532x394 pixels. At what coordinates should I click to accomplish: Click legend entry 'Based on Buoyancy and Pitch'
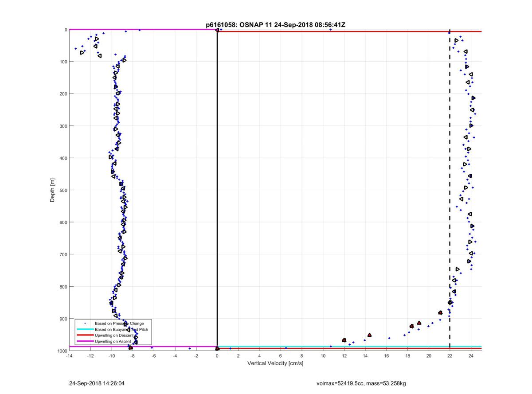point(121,329)
